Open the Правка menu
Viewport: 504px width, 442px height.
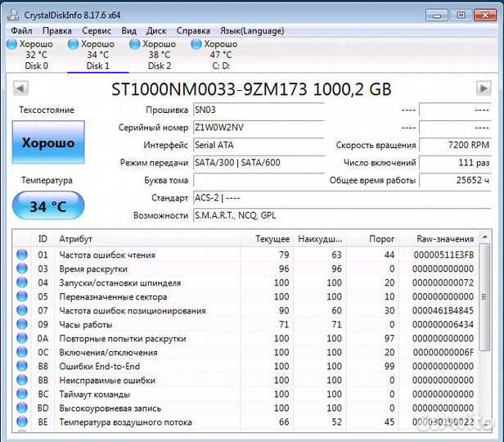[57, 31]
